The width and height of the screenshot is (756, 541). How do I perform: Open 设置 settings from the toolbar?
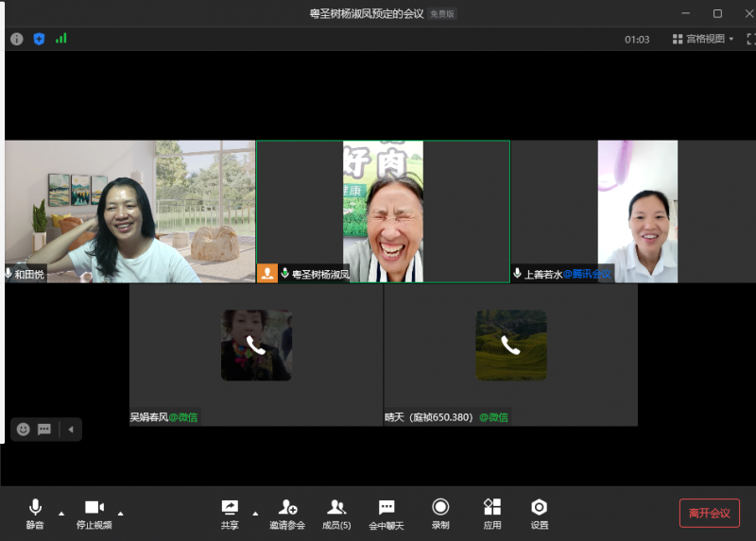click(x=539, y=513)
